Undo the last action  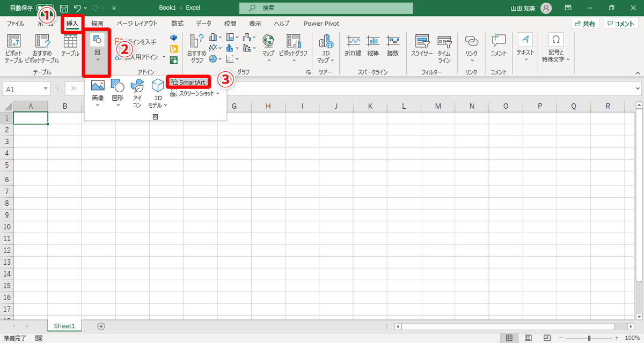pos(77,8)
